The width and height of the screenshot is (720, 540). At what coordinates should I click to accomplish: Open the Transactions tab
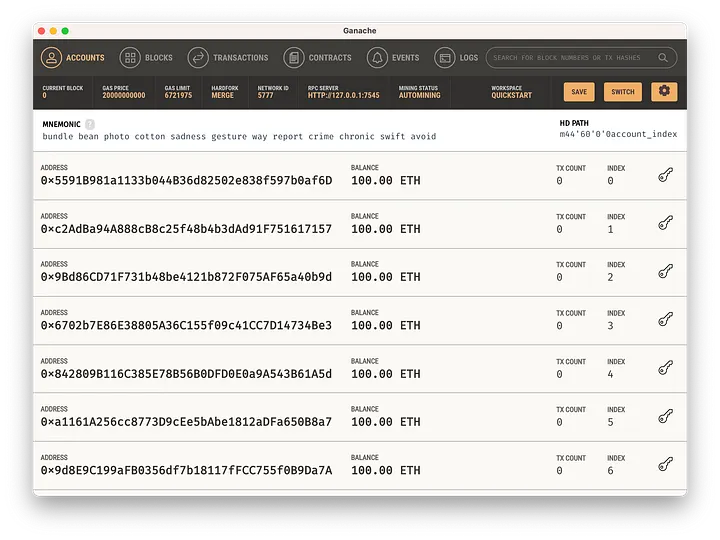coord(229,58)
